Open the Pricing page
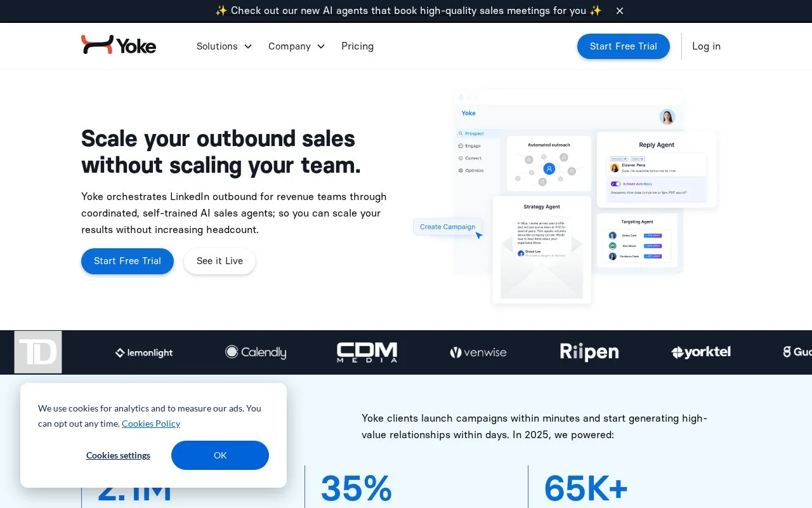This screenshot has width=812, height=508. (x=357, y=46)
